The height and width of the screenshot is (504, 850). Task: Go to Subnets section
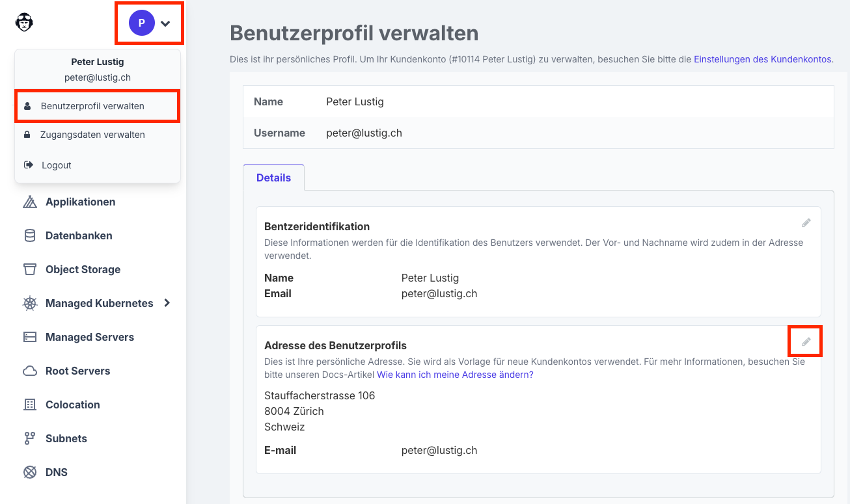[x=66, y=439]
